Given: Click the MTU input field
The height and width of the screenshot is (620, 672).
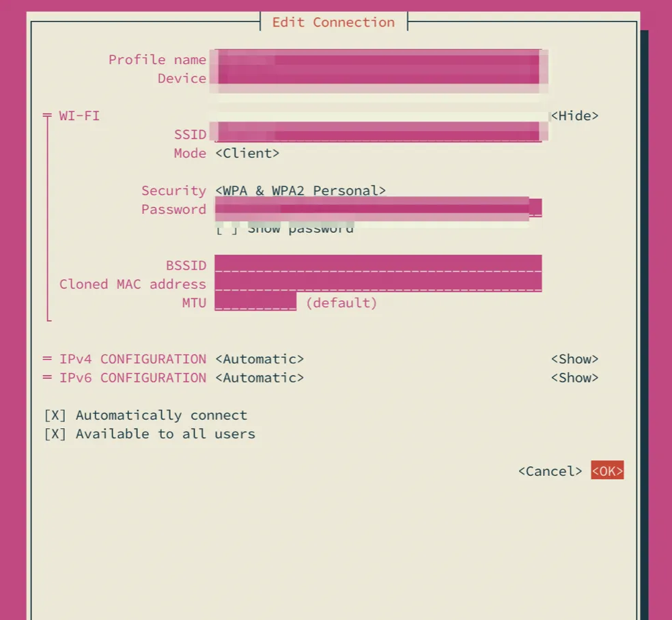Looking at the screenshot, I should pyautogui.click(x=255, y=302).
